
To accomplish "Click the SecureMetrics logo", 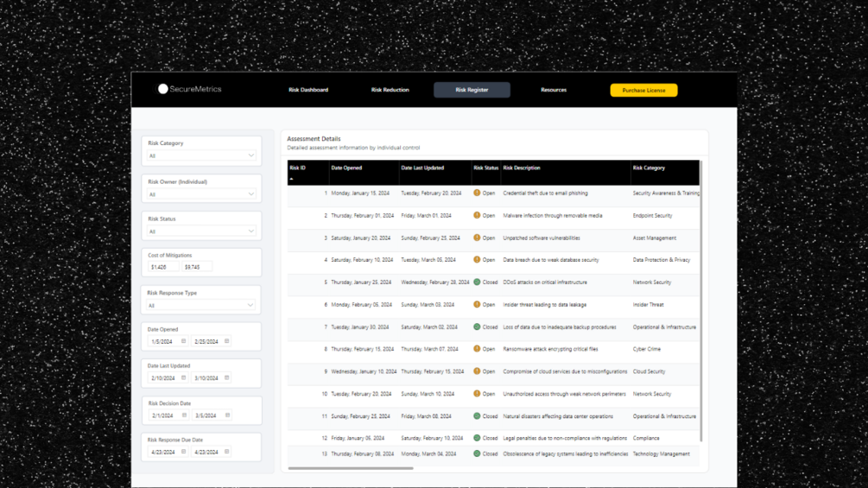I will pos(189,89).
